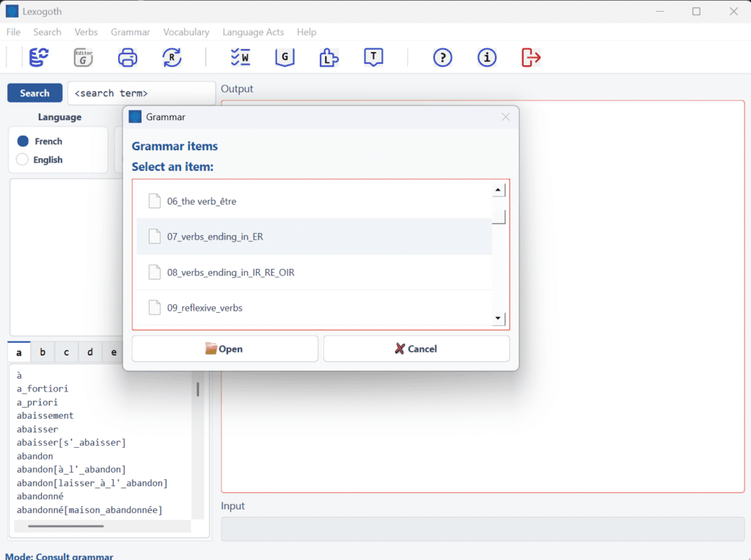
Task: Click the grammar list scrollbar thumb
Action: (x=499, y=217)
